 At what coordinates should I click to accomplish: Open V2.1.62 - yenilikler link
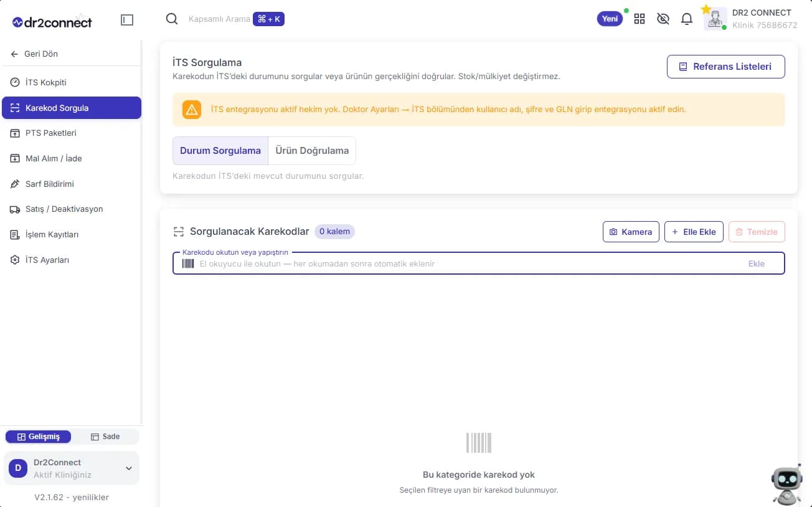point(72,497)
